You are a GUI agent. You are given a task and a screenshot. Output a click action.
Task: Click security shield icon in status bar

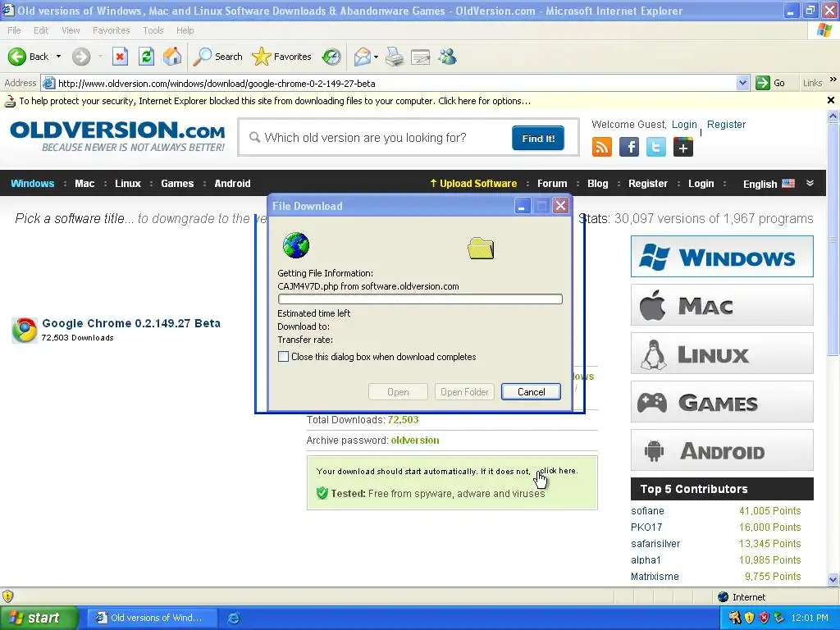(7, 596)
